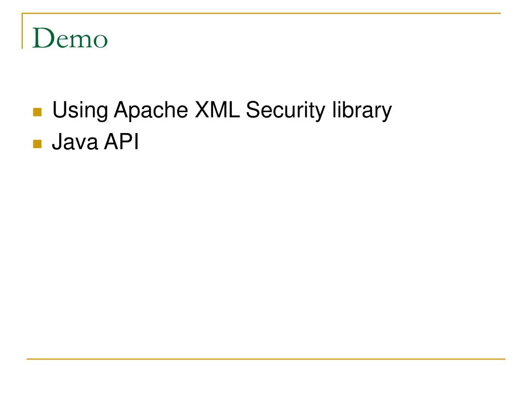This screenshot has width=532, height=399.
Task: Click the capital "S" in "Security"
Action: click(x=253, y=110)
